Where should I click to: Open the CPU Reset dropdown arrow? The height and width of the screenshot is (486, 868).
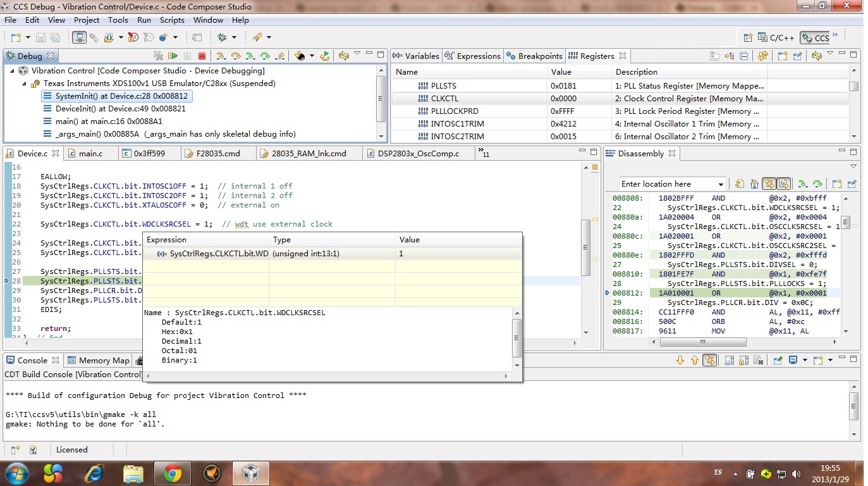[312, 56]
